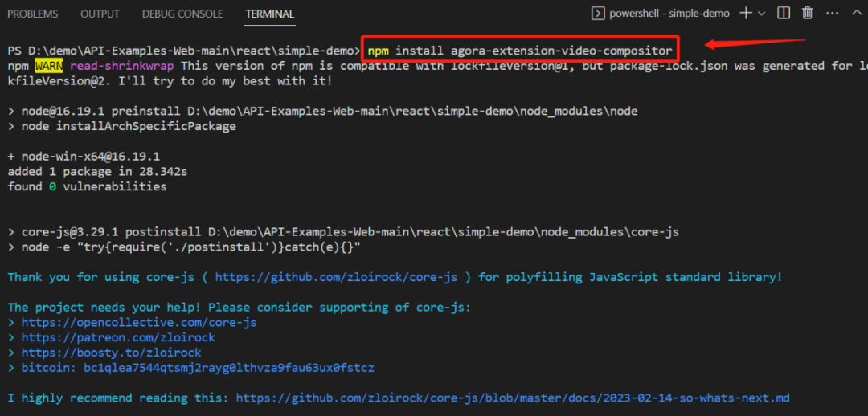Open the 2023-02-14-so-whats-next.md link
The image size is (868, 416).
(x=513, y=398)
